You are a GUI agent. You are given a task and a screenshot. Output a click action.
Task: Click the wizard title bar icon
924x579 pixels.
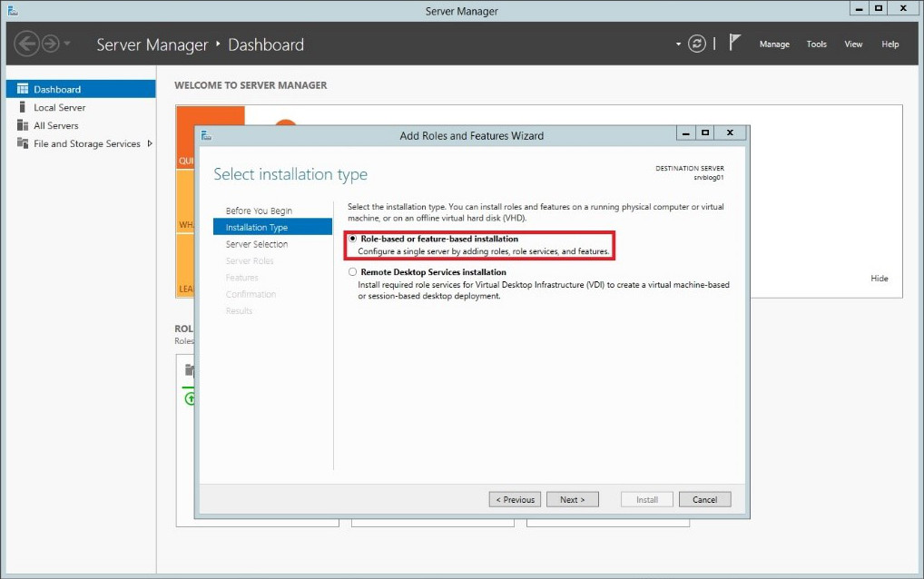click(x=206, y=135)
